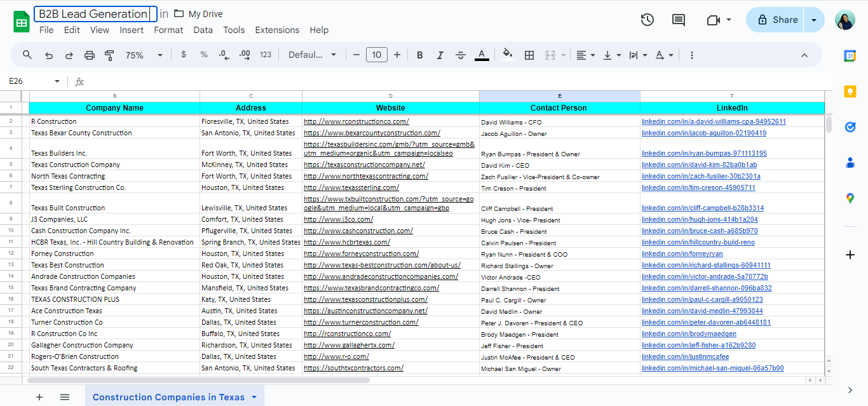Click the search menus magnifier icon
Viewport: 868px width, 406px height.
[27, 55]
